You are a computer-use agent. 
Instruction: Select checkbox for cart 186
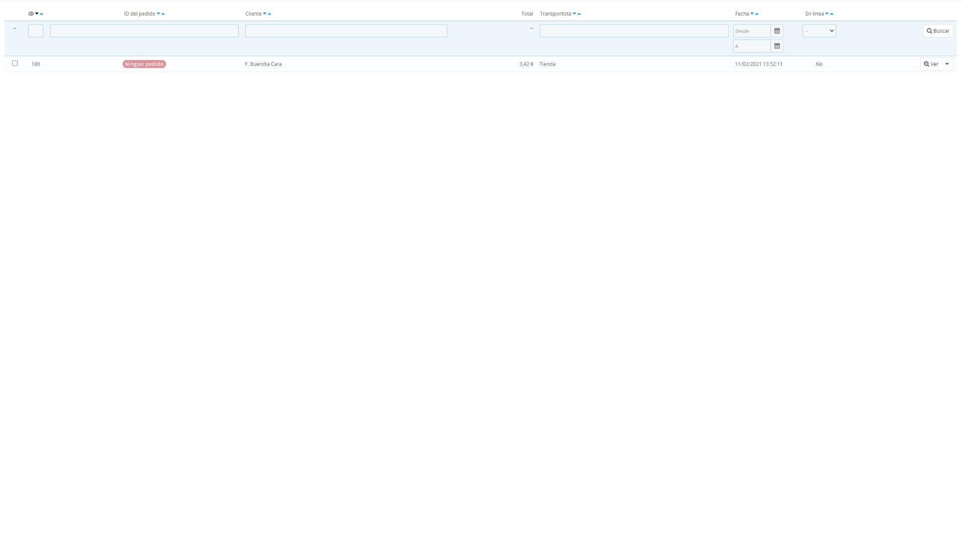pos(15,64)
